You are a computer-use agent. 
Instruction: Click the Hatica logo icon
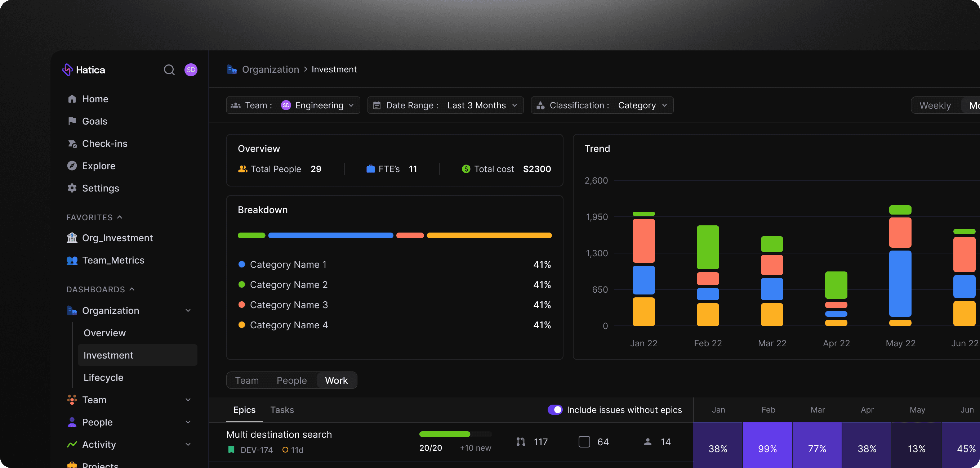(x=67, y=70)
